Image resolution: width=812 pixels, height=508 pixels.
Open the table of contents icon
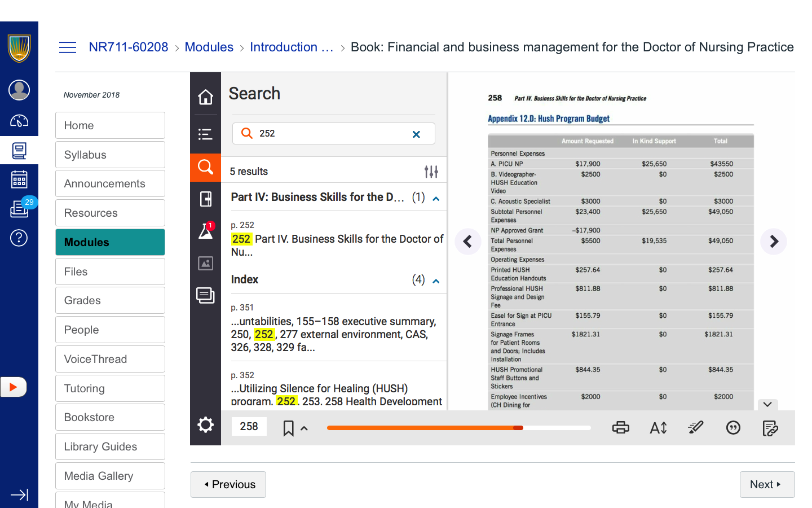[205, 134]
